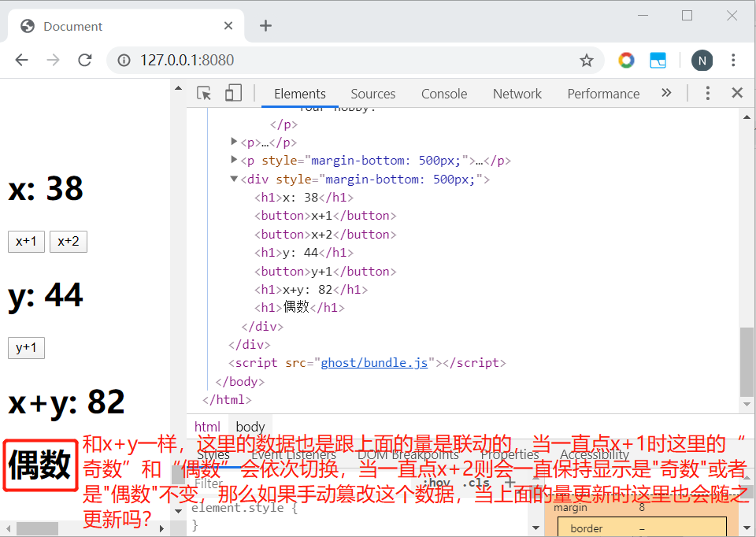
Task: Select the <h1>y: 44</h1> node
Action: (304, 253)
